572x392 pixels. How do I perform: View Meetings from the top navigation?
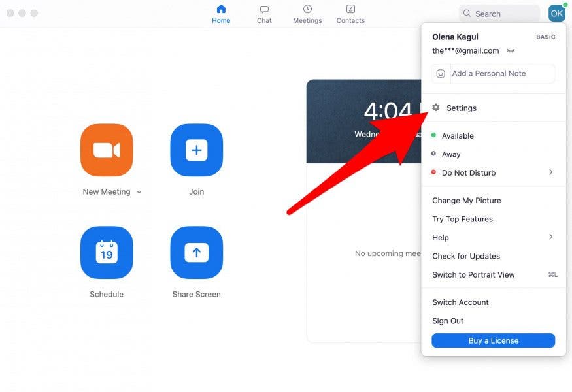pyautogui.click(x=307, y=13)
